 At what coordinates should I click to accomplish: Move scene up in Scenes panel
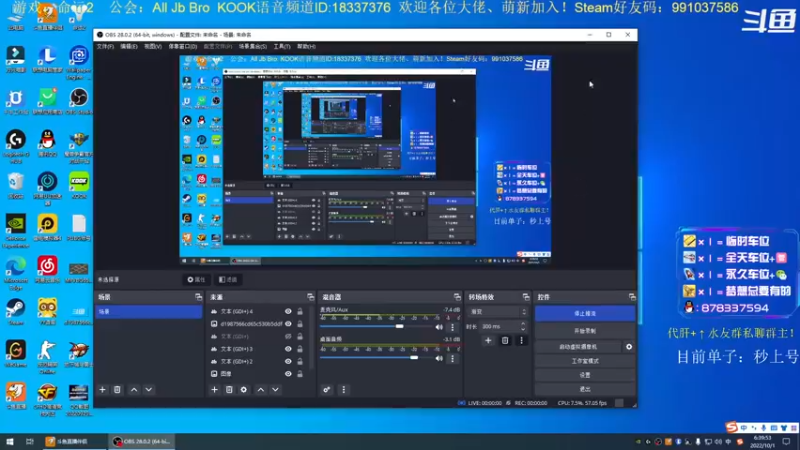point(134,390)
